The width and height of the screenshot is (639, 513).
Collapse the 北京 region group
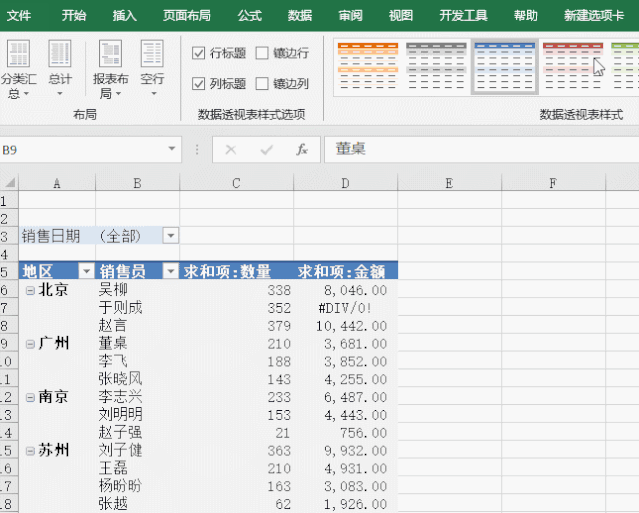click(x=30, y=290)
